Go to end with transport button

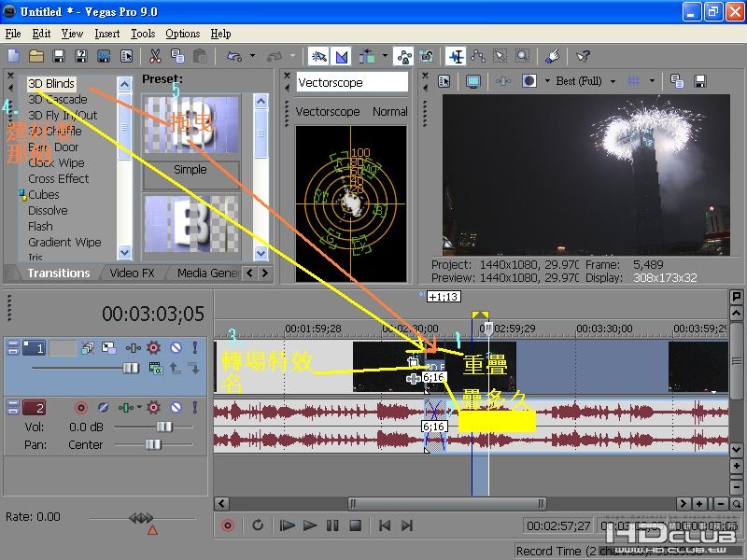coord(406,525)
